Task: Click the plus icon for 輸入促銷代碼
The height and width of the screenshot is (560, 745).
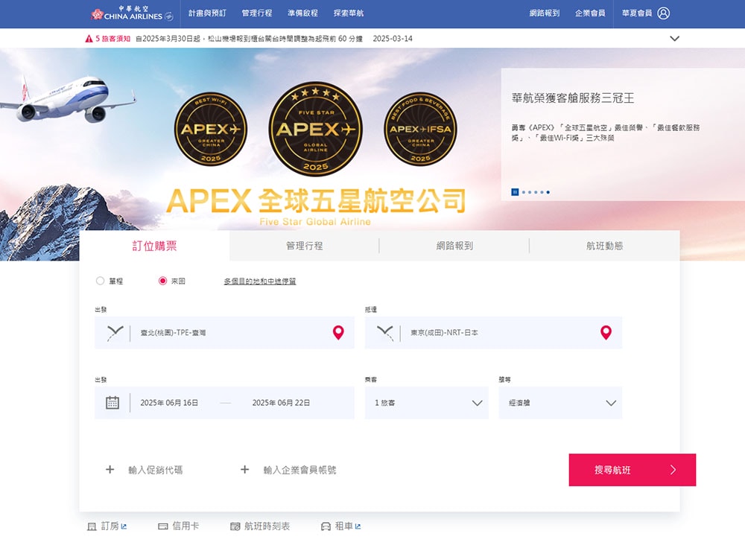Action: click(x=110, y=469)
